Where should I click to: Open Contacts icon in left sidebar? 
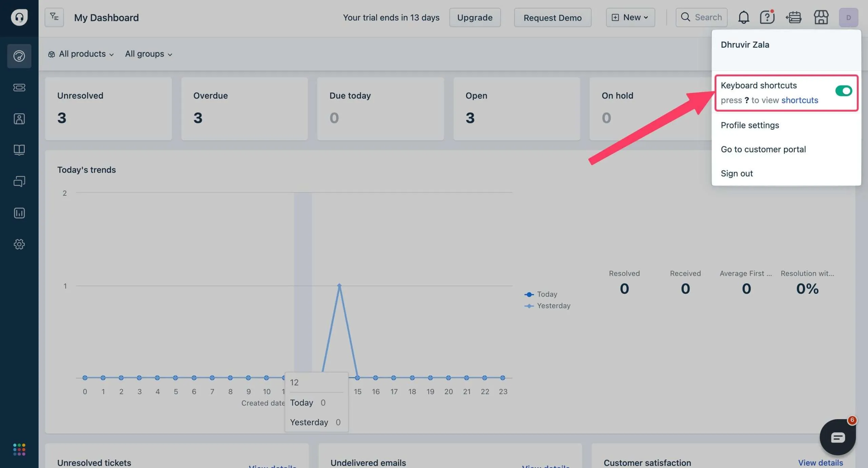point(19,119)
